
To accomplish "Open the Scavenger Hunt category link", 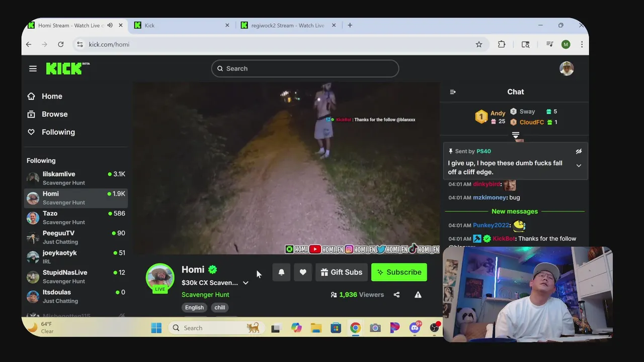I will 205,295.
